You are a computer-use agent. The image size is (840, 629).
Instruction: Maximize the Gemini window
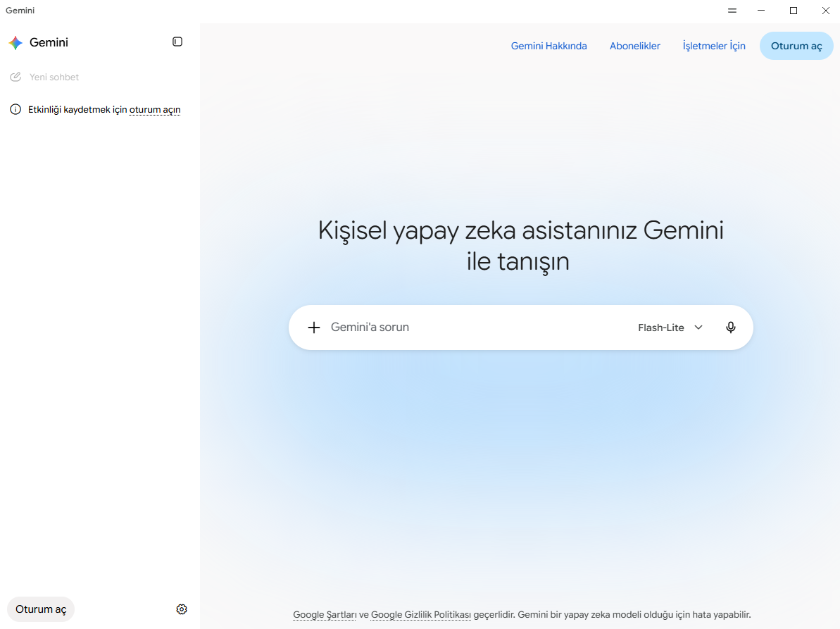click(x=794, y=11)
